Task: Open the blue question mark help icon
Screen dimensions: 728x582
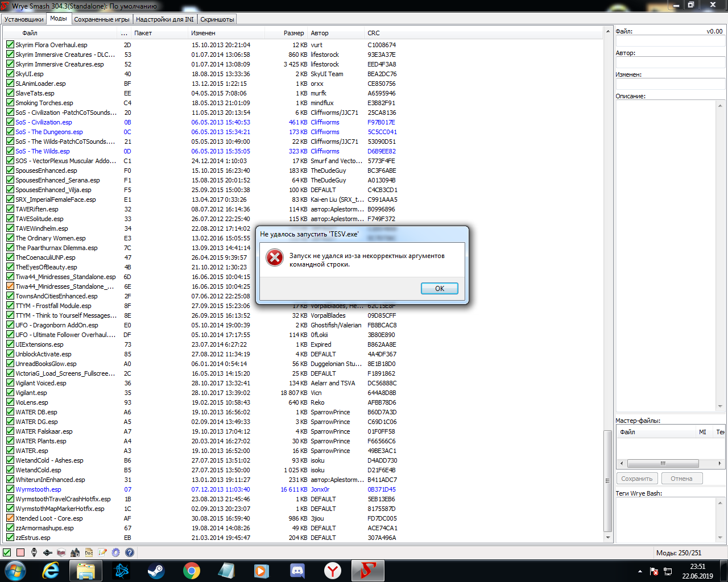Action: point(130,552)
